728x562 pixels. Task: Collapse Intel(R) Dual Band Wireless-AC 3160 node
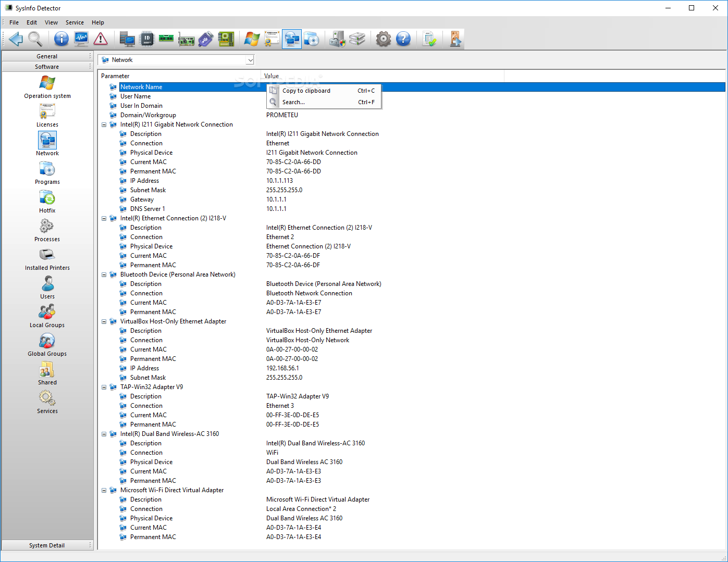(104, 434)
